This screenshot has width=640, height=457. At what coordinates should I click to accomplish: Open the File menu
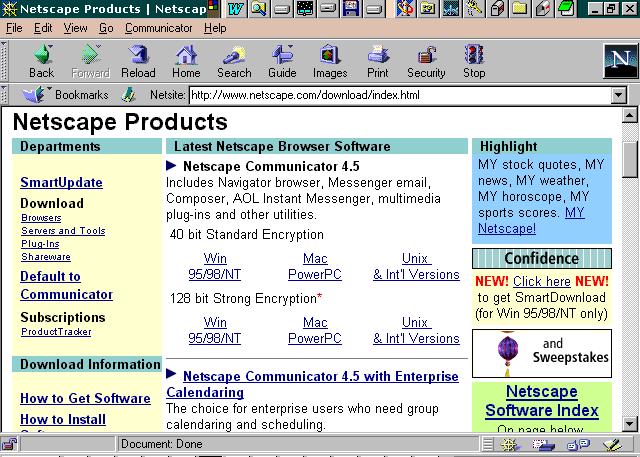click(x=14, y=28)
